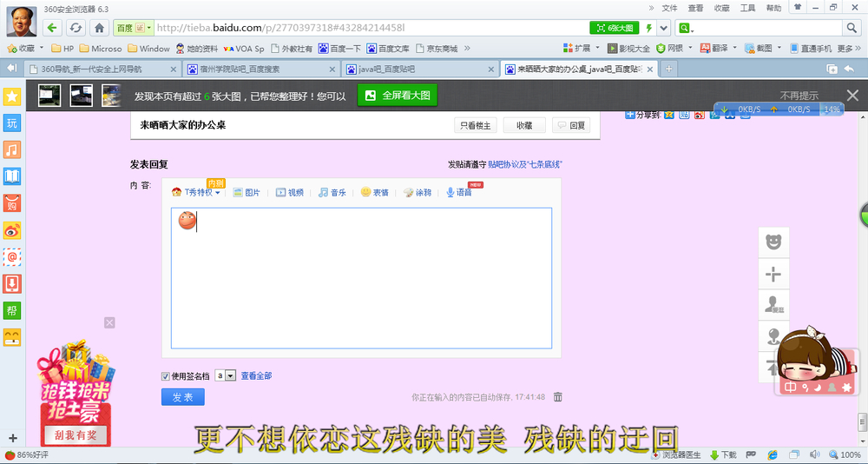Open the 文件 menu
Viewport: 868px width, 464px height.
pyautogui.click(x=669, y=8)
